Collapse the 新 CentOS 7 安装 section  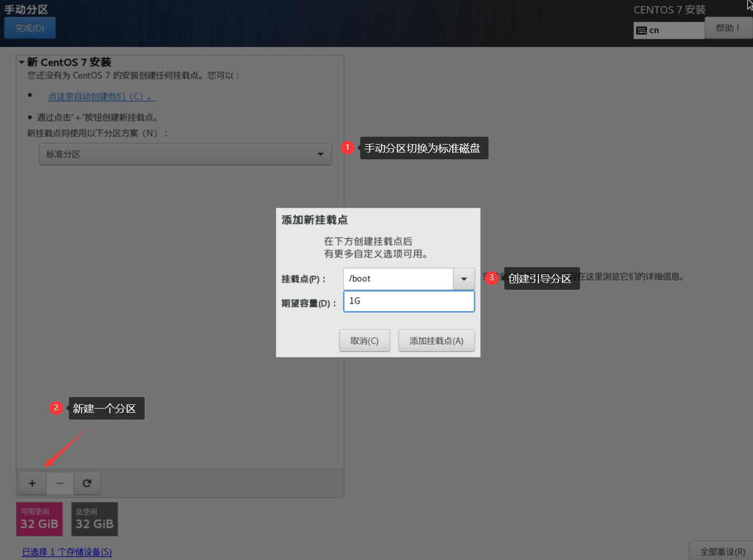click(x=22, y=62)
